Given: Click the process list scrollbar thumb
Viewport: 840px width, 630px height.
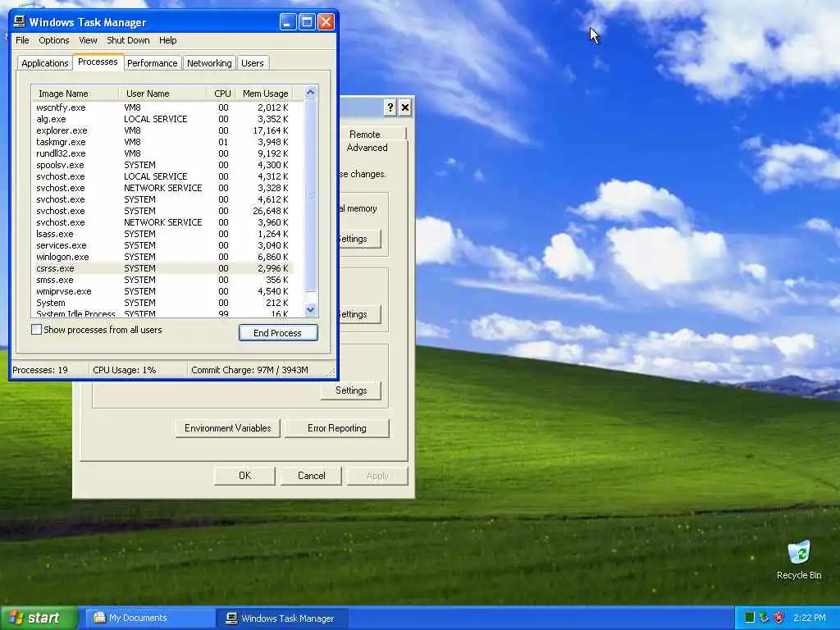Looking at the screenshot, I should click(310, 195).
